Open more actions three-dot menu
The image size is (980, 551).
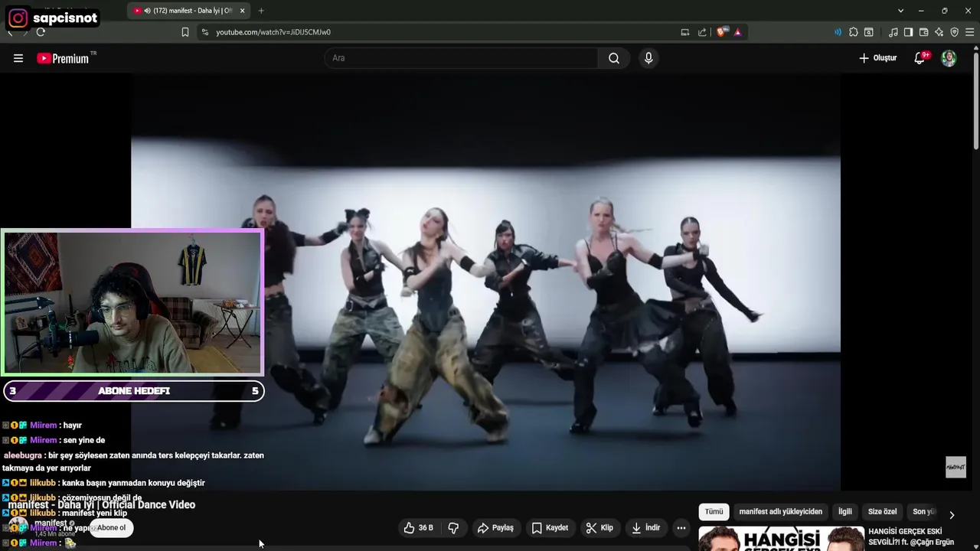(681, 528)
